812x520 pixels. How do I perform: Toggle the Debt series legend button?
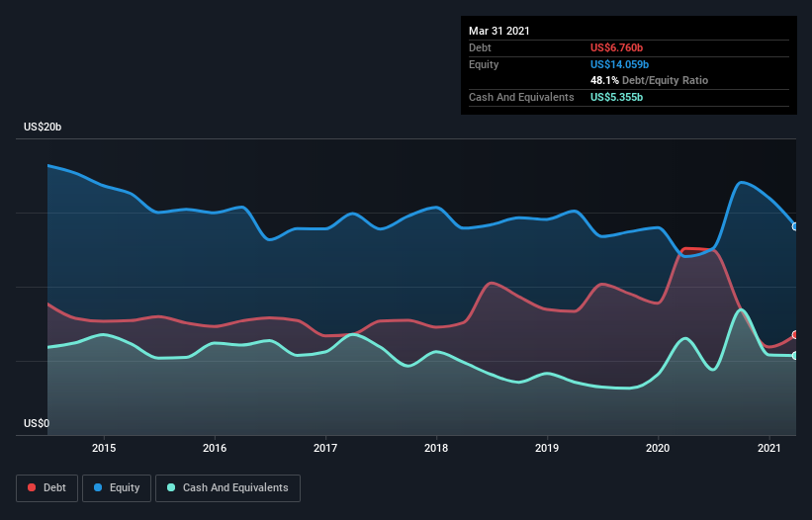47,488
